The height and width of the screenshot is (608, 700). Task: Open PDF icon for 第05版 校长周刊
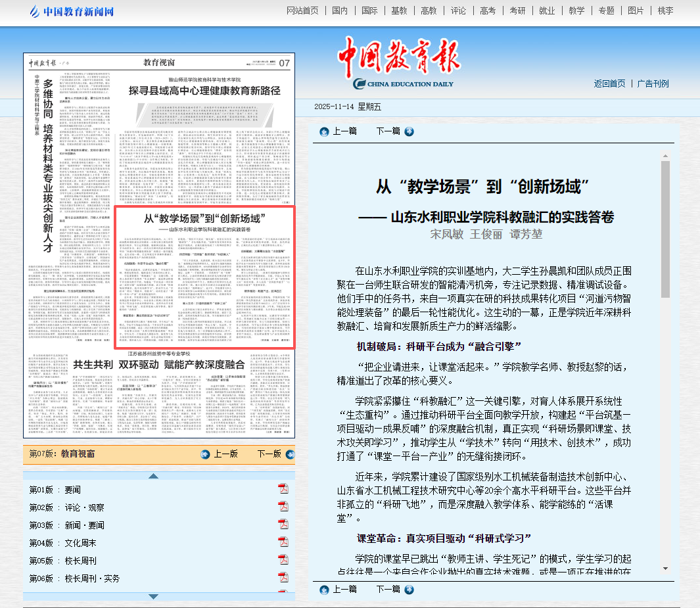pyautogui.click(x=283, y=561)
